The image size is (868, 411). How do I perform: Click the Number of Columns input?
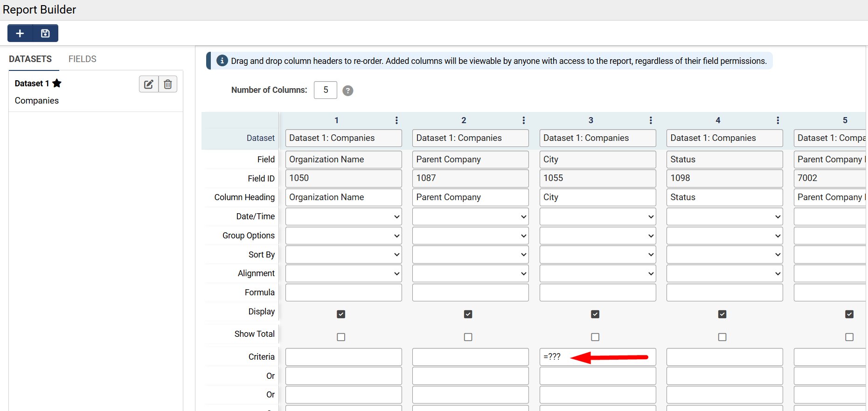(x=326, y=90)
